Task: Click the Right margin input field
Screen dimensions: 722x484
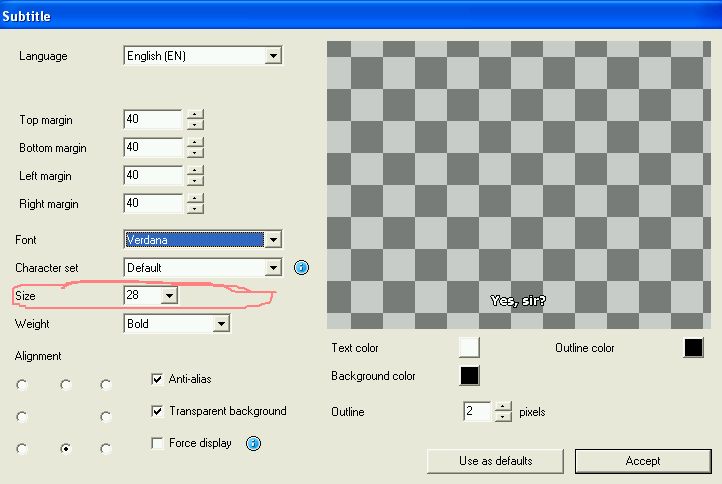Action: click(x=153, y=203)
